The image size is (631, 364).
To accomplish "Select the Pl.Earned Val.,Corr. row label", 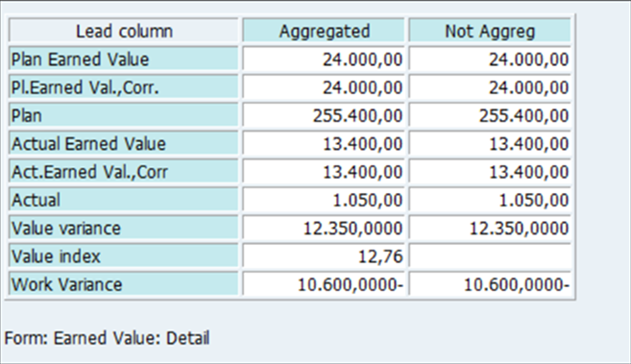I will 124,87.
